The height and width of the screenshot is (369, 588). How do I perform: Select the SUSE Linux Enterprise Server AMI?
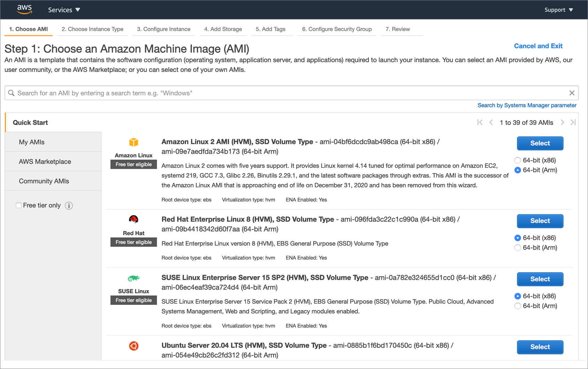(x=540, y=279)
